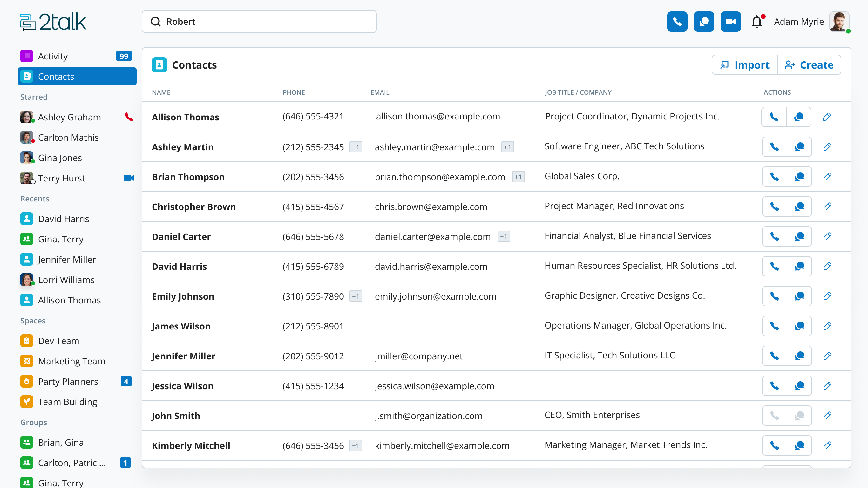Open Activity in sidebar
The height and width of the screenshot is (488, 868).
pos(77,56)
